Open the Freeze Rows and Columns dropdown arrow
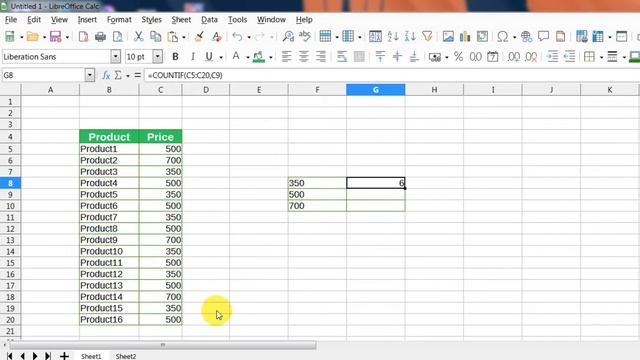This screenshot has width=640, height=360. click(x=609, y=37)
